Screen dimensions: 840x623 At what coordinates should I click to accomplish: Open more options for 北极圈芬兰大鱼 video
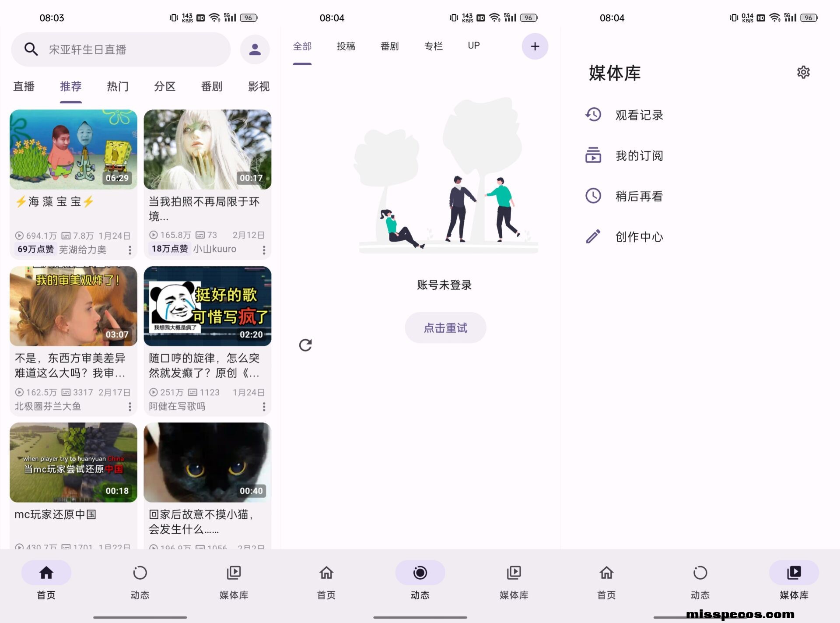point(130,407)
